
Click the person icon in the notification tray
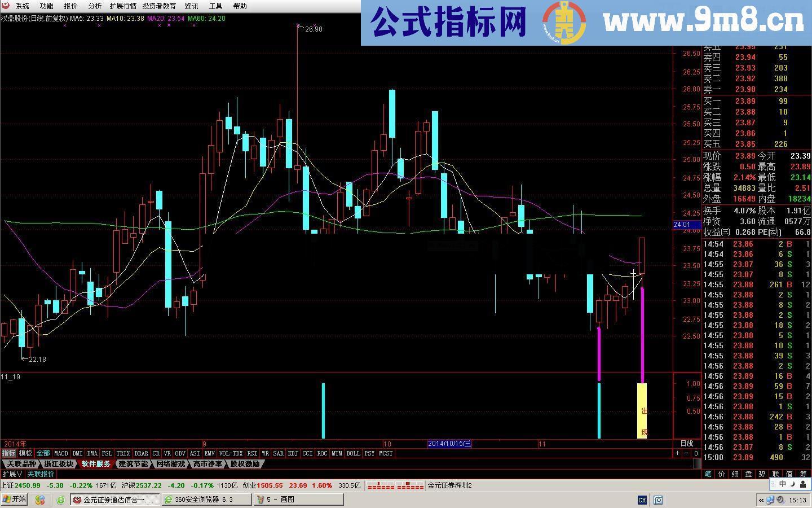click(802, 484)
